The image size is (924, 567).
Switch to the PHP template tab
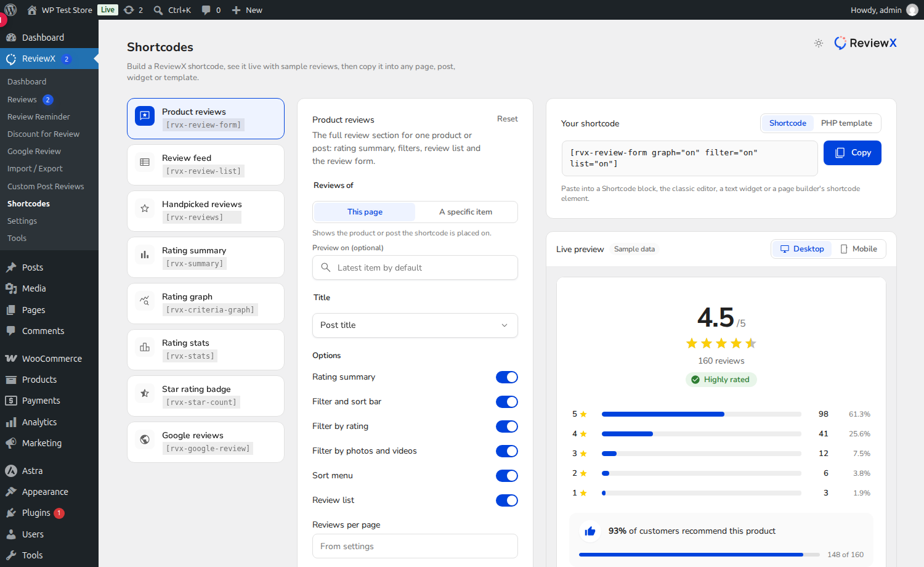pyautogui.click(x=846, y=123)
